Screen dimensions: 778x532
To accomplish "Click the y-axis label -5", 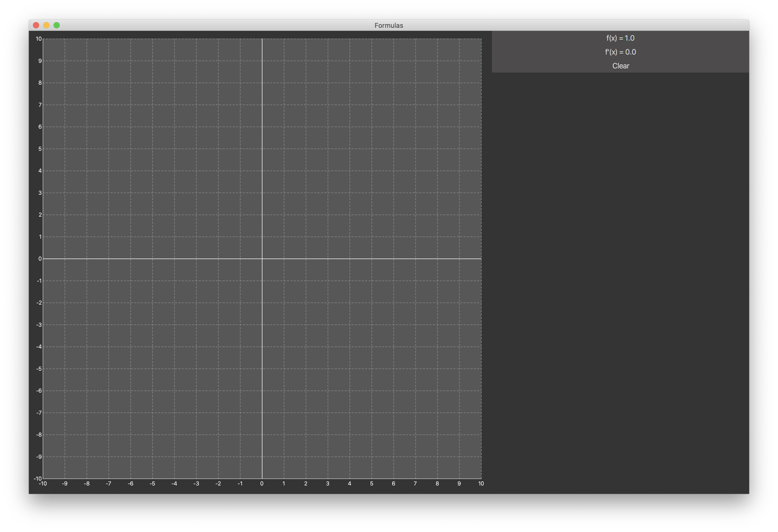I will [x=39, y=369].
